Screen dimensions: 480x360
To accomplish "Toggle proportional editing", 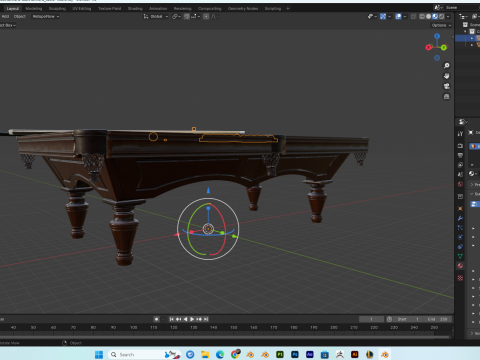I will [206, 16].
